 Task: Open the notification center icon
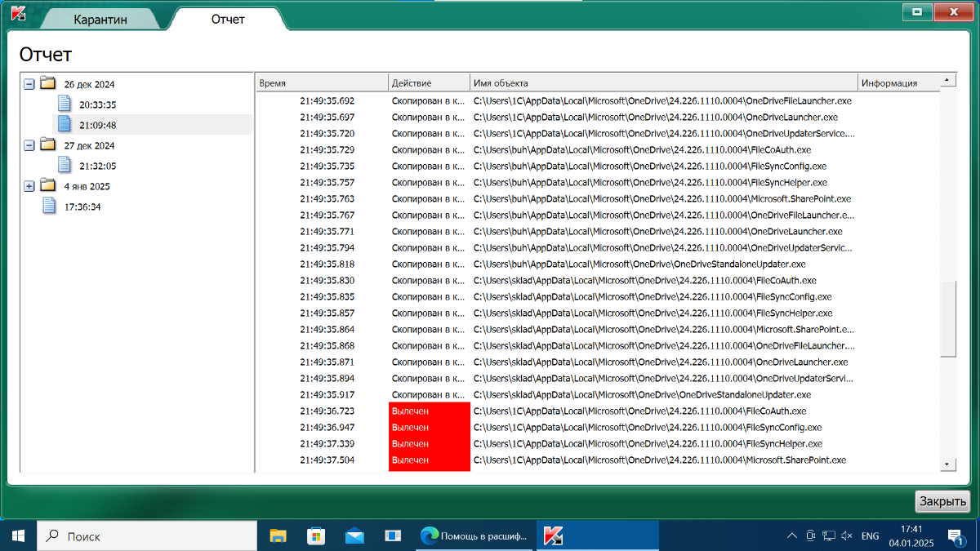(x=955, y=536)
